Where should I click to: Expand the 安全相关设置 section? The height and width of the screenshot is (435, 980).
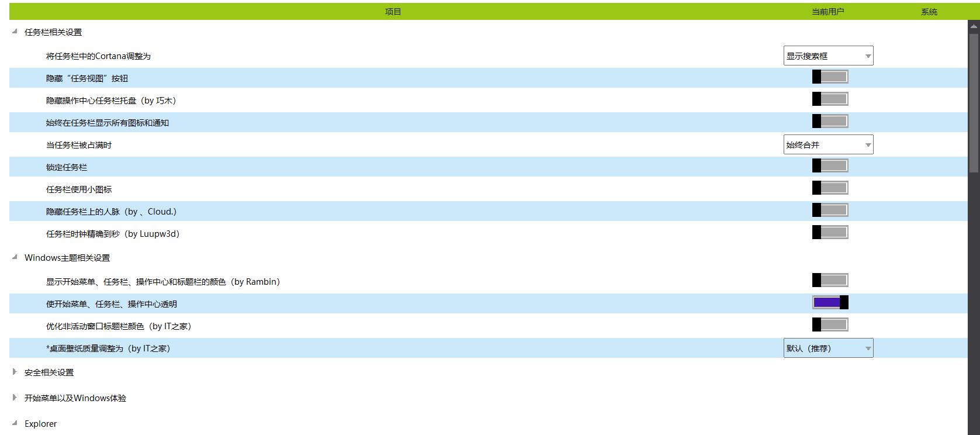click(15, 372)
